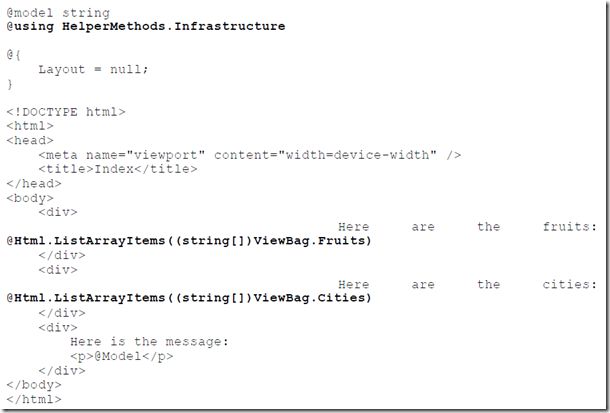The image size is (610, 413).
Task: Click the closing head tag
Action: coord(34,184)
